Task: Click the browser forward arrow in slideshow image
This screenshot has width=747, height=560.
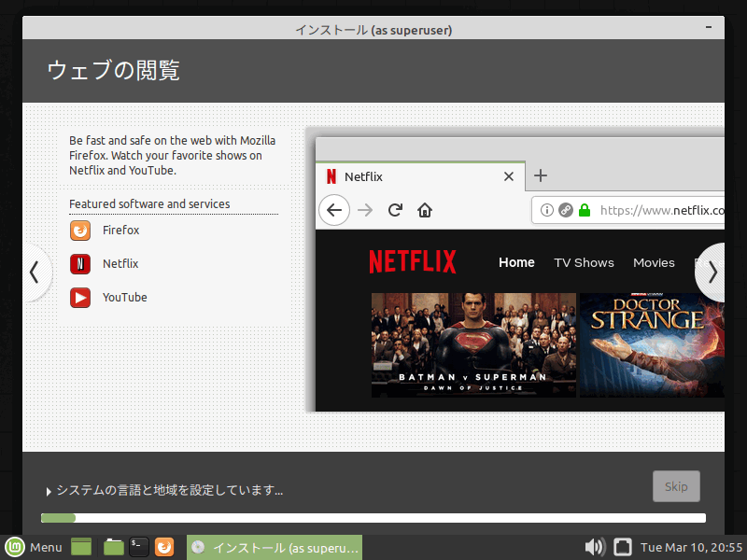Action: tap(365, 210)
